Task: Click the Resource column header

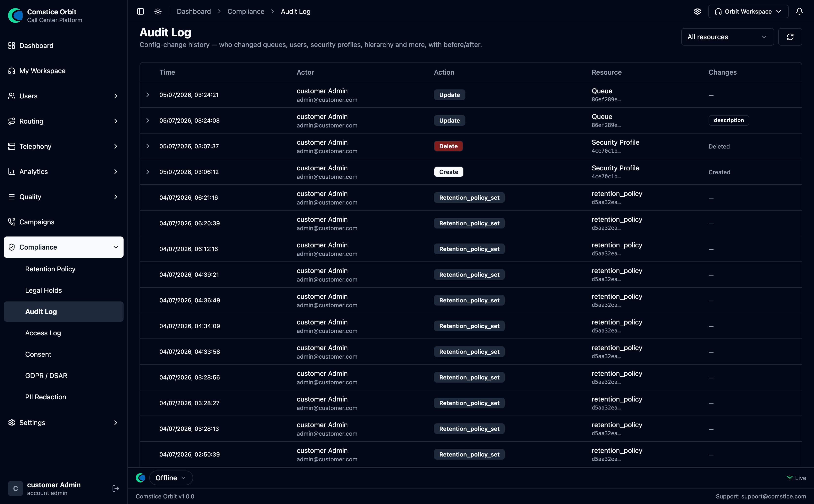Action: coord(606,72)
